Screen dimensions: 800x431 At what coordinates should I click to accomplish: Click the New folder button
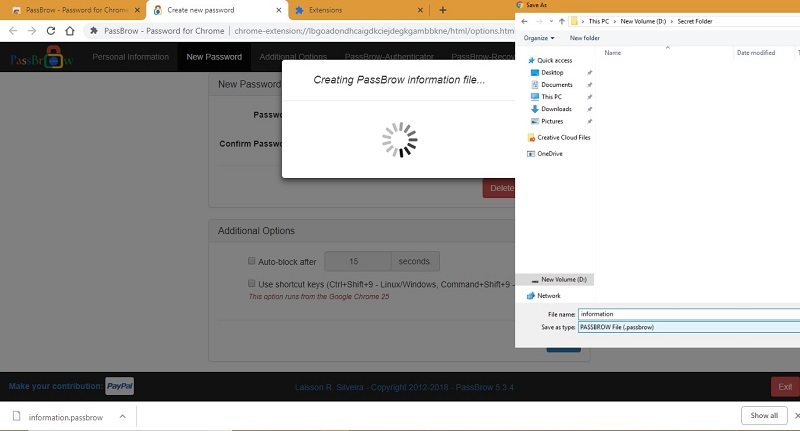tap(585, 38)
